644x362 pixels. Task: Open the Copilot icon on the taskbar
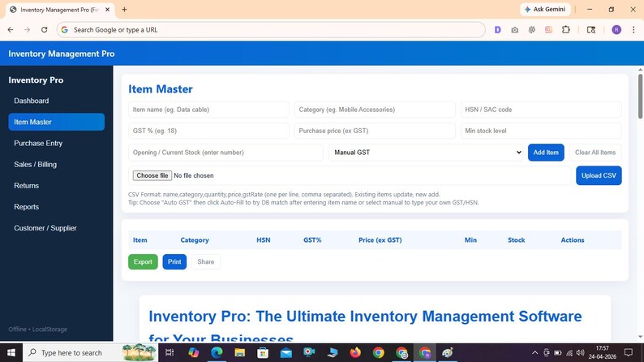pos(194,352)
